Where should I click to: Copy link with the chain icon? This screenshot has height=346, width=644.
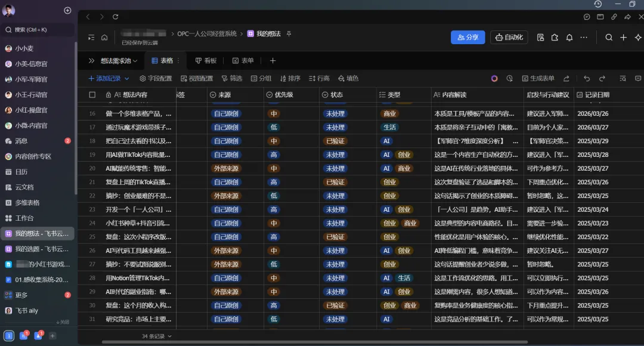[614, 17]
